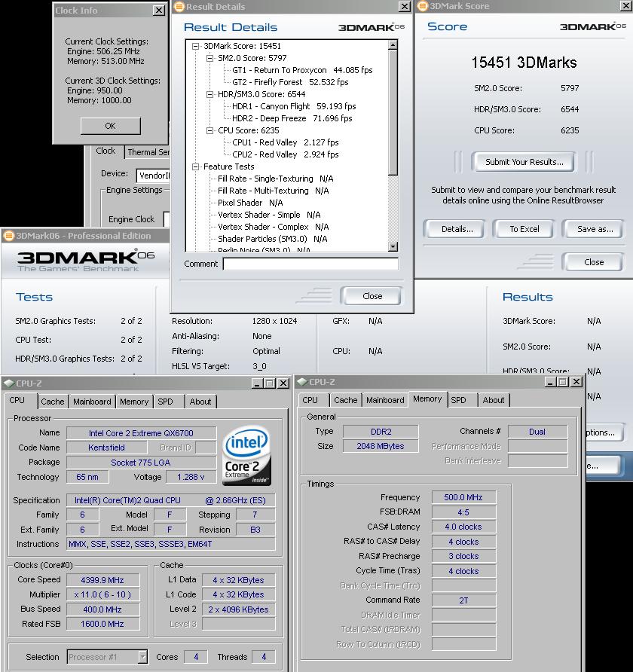Click the Result Details scrollbar thumb
Viewport: 633px width, 672px height.
coord(393,112)
